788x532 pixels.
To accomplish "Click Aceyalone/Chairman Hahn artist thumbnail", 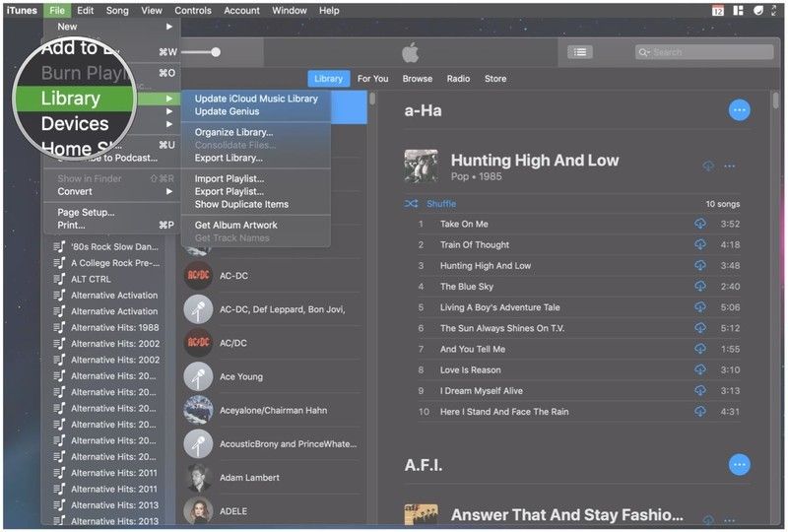I will point(198,410).
